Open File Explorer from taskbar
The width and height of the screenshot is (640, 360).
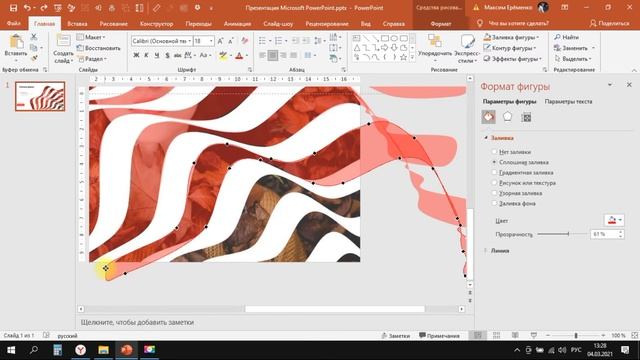(x=103, y=350)
